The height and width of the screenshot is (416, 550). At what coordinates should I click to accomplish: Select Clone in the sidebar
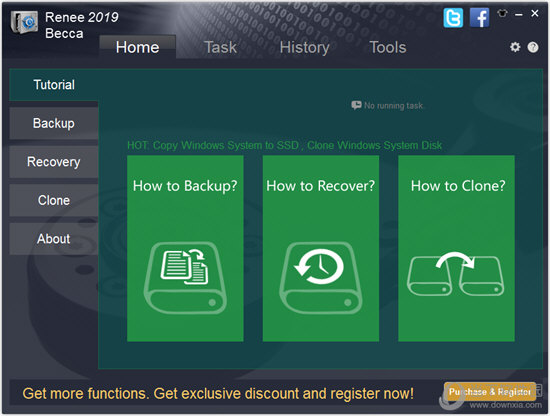point(54,200)
